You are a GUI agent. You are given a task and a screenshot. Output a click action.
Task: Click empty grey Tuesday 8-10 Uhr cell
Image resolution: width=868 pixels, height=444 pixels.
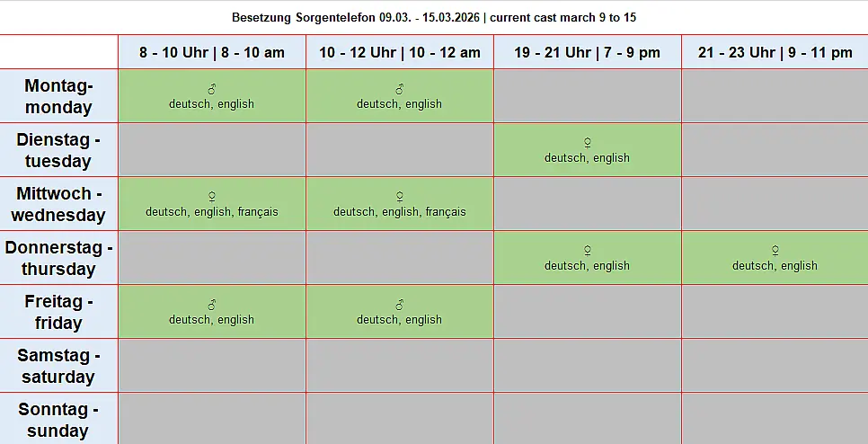pos(212,150)
